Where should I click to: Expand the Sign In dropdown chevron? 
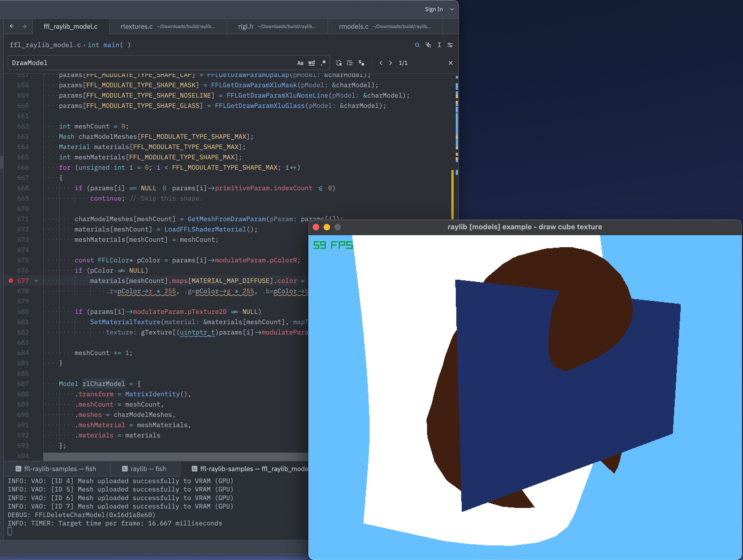pyautogui.click(x=452, y=9)
